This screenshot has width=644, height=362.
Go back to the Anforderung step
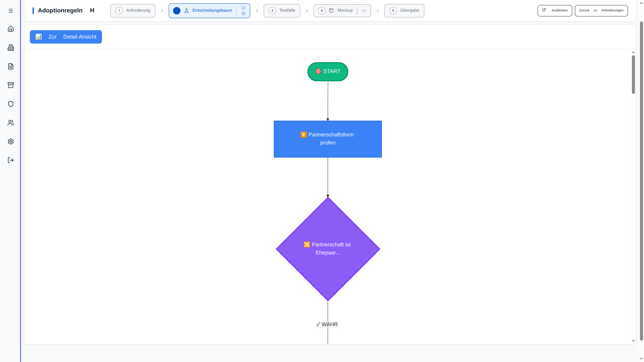pos(133,11)
